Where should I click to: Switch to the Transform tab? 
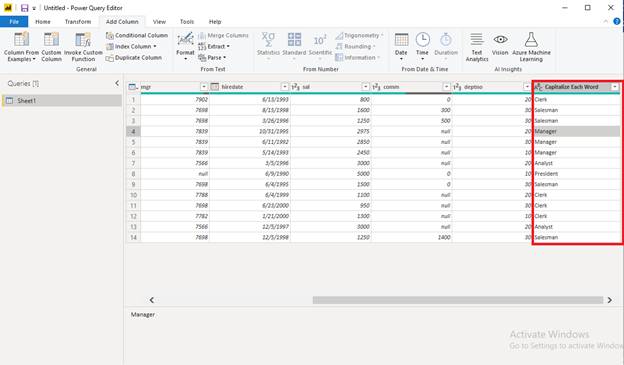[x=78, y=21]
